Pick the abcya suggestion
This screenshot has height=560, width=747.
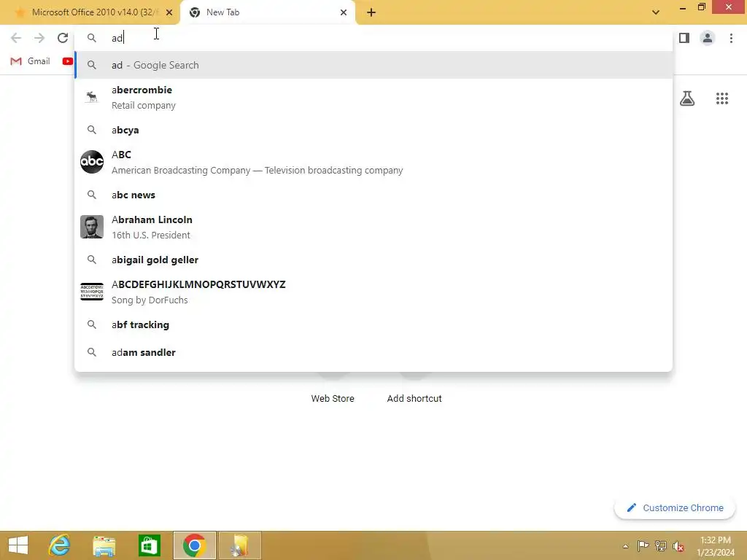point(374,130)
